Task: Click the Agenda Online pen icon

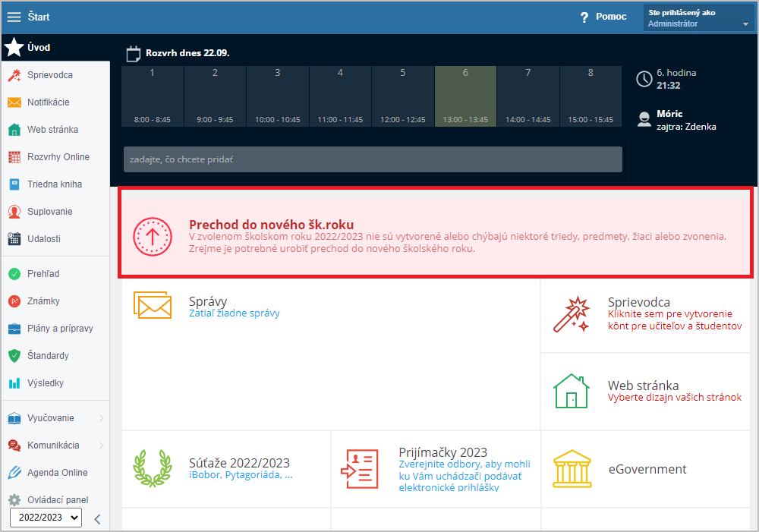Action: [14, 473]
